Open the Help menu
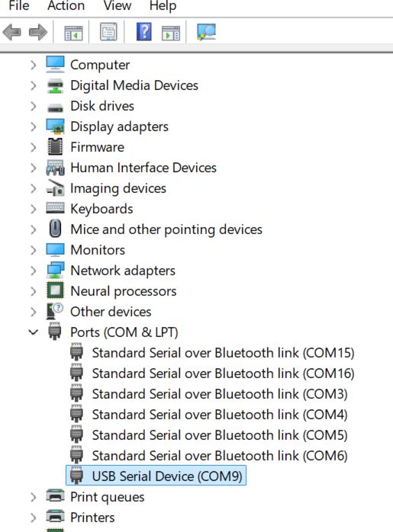393x532 pixels. pyautogui.click(x=163, y=6)
